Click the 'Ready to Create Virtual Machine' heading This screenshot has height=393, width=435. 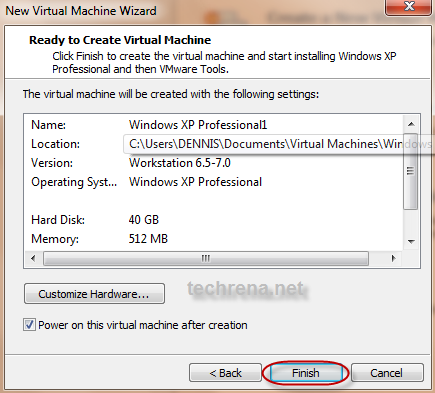coord(120,40)
